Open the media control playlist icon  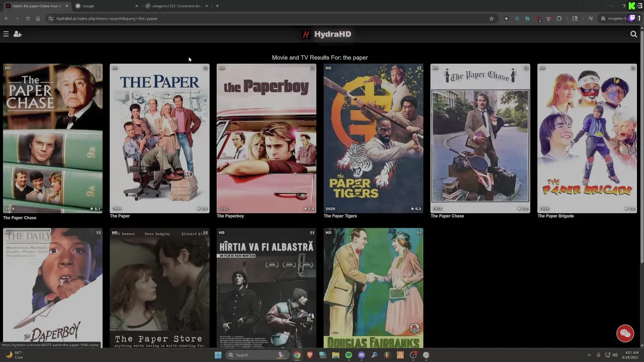tap(591, 19)
